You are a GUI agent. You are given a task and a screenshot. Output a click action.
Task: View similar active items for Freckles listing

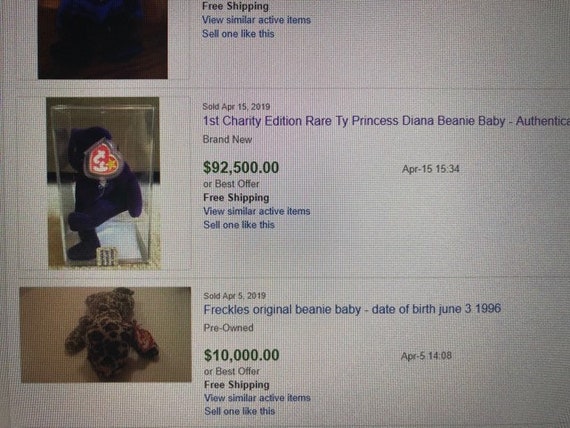pyautogui.click(x=257, y=398)
